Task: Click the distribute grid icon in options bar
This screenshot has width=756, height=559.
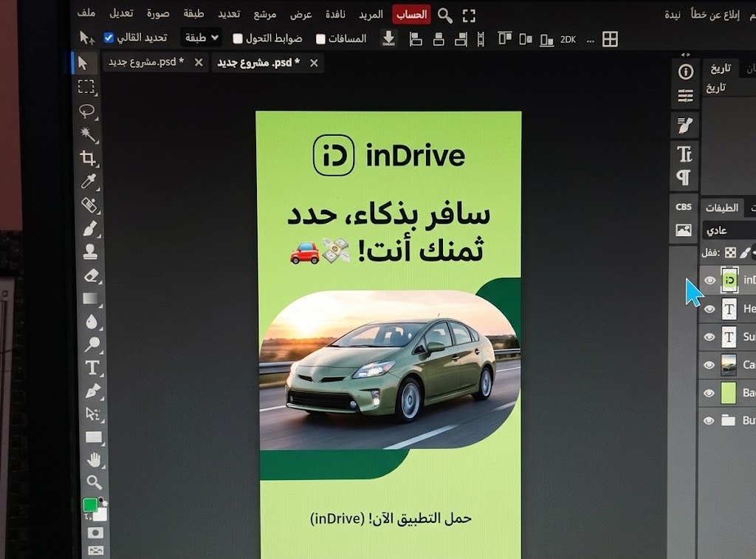Action: [x=610, y=39]
